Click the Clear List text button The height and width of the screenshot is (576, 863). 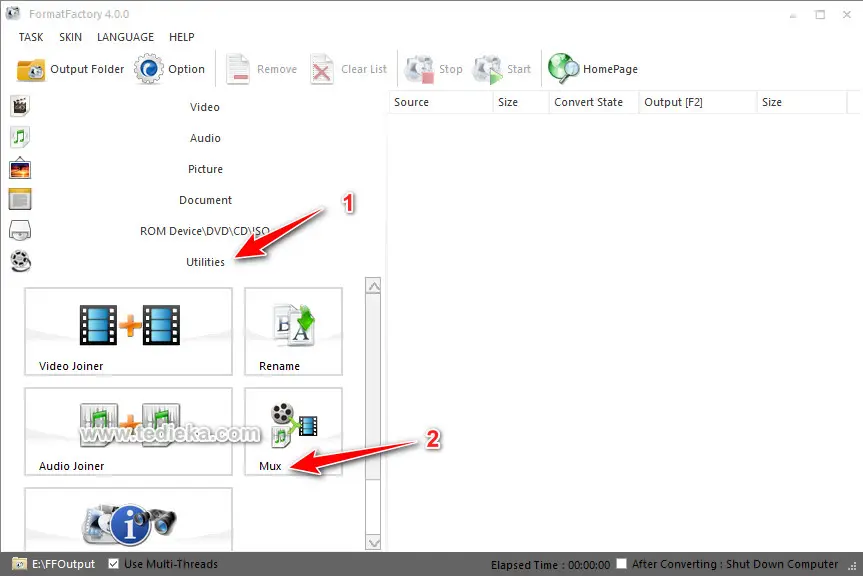[364, 69]
